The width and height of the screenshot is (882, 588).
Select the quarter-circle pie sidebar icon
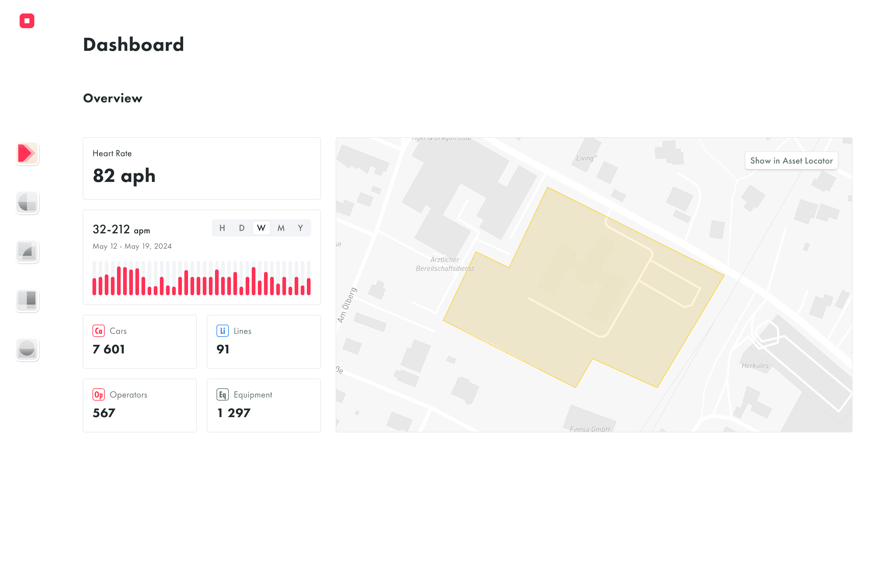pos(27,202)
